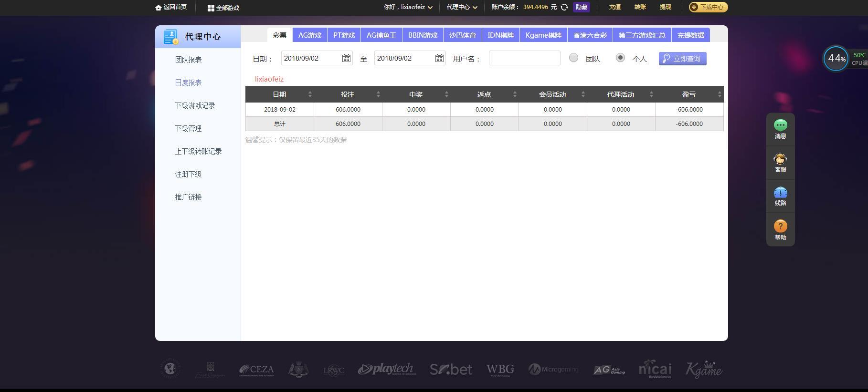Switch to the Kgame棋牌 tab
The width and height of the screenshot is (868, 392).
[543, 35]
